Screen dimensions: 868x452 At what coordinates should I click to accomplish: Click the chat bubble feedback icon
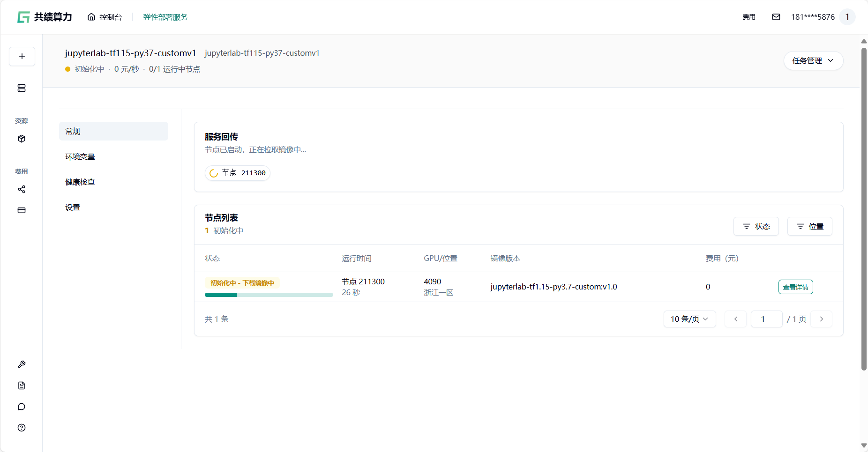(22, 407)
